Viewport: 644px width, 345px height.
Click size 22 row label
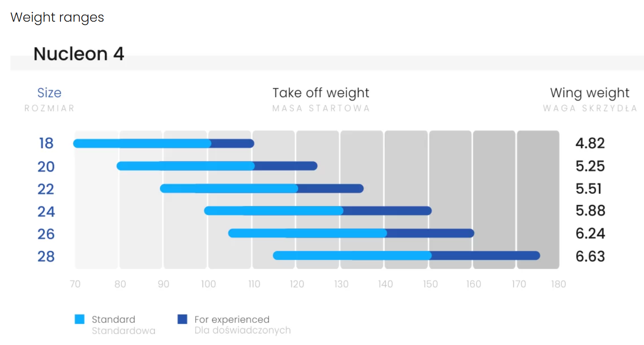(46, 189)
